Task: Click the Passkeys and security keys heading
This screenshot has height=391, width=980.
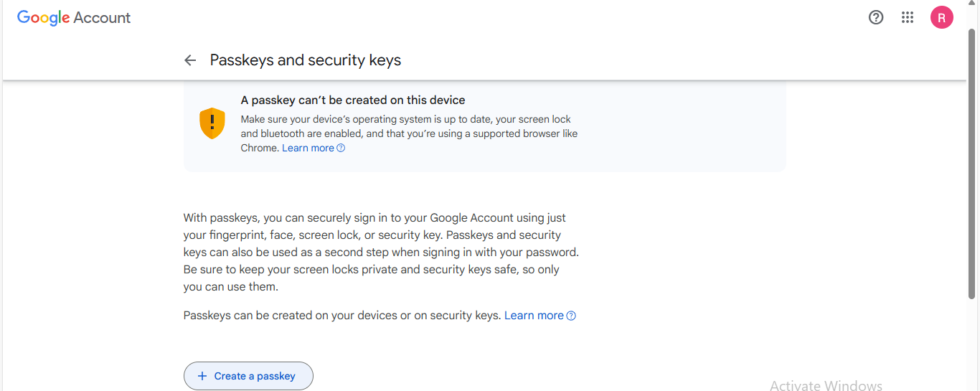Action: [x=305, y=60]
